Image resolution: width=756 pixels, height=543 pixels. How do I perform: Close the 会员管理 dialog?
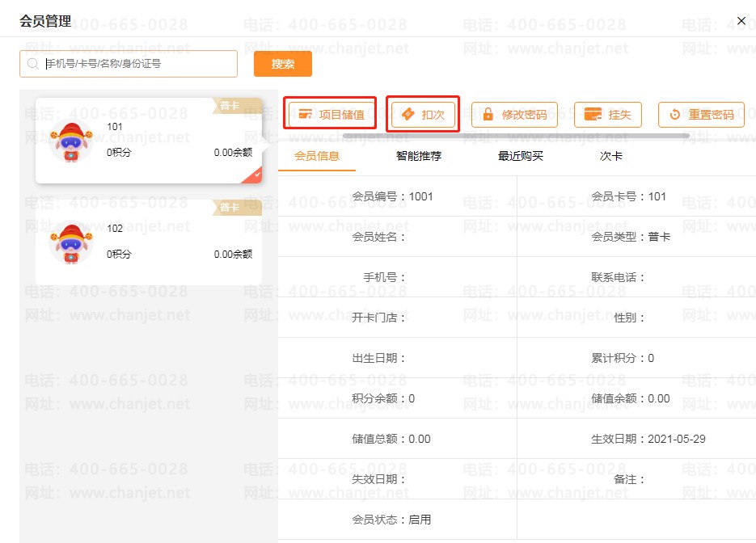pos(741,21)
